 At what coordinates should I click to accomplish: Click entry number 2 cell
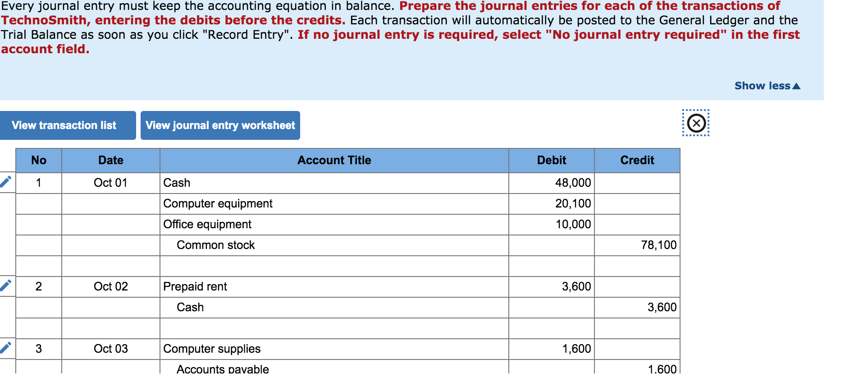pyautogui.click(x=39, y=287)
